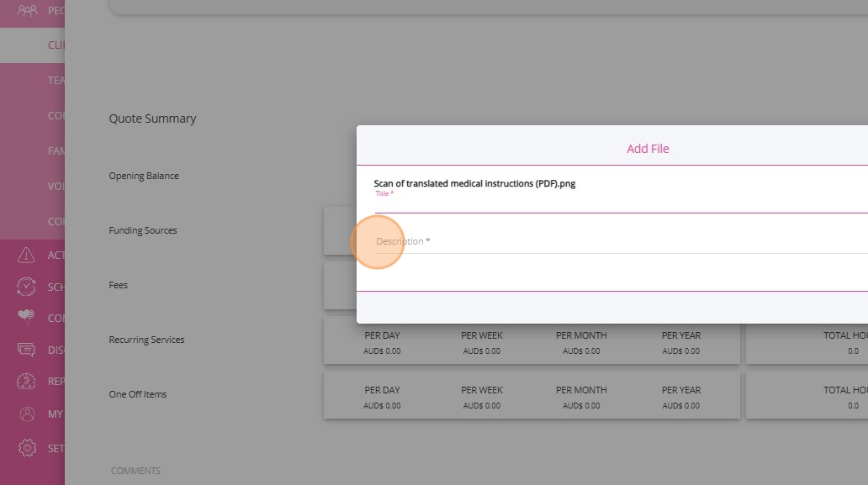Click PER WEEK amount in One Off Items row
Screen dimensions: 868x485
[x=482, y=406]
